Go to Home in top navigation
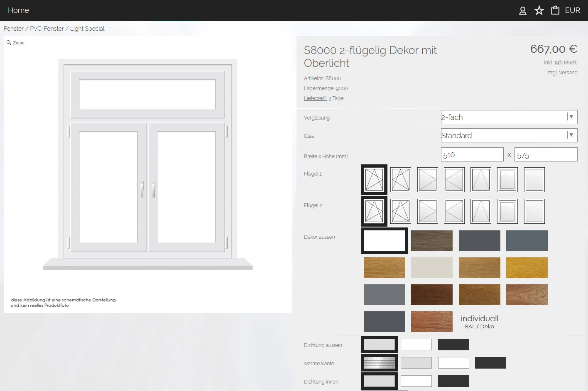588x391 pixels. click(18, 10)
